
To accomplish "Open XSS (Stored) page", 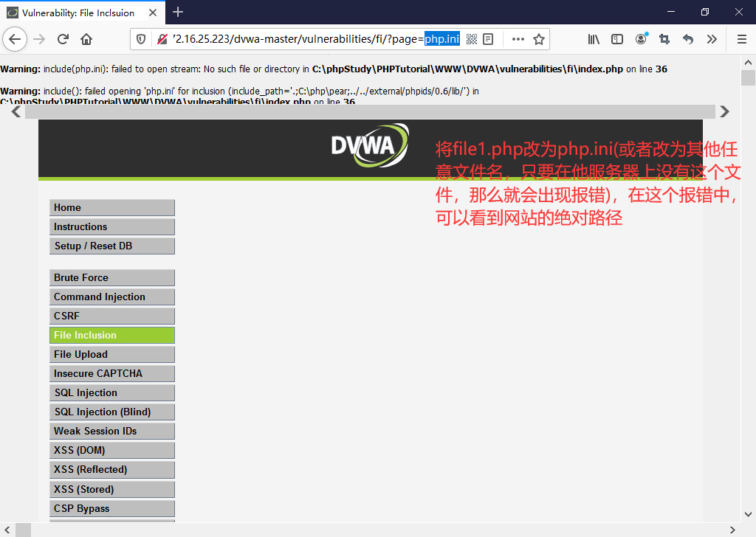I will pyautogui.click(x=112, y=489).
